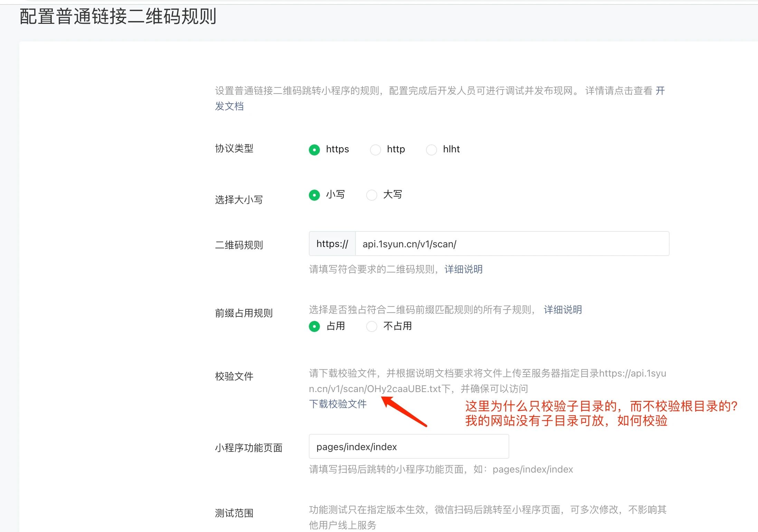The height and width of the screenshot is (532, 758).
Task: Select 小写 lowercase option
Action: [314, 195]
